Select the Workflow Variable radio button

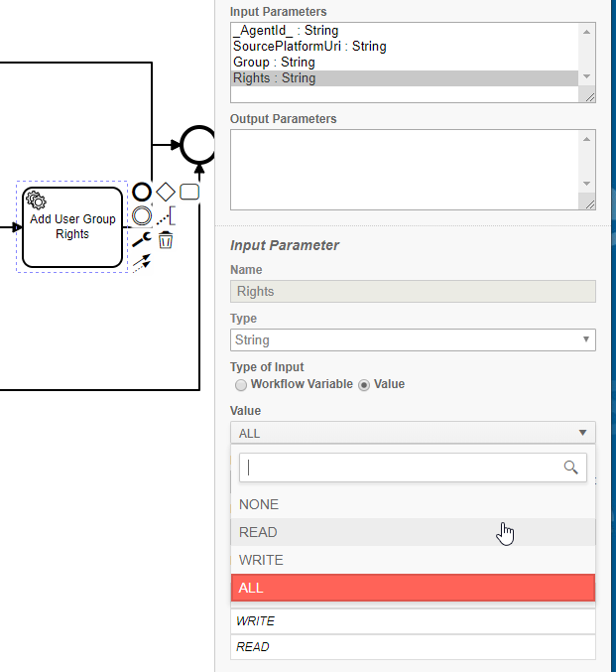click(x=239, y=384)
